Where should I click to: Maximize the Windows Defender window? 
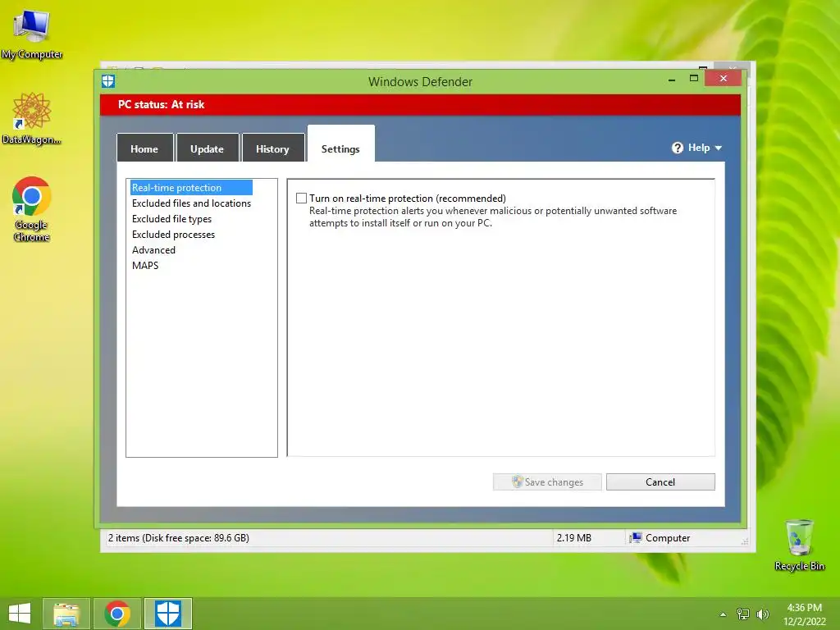694,79
